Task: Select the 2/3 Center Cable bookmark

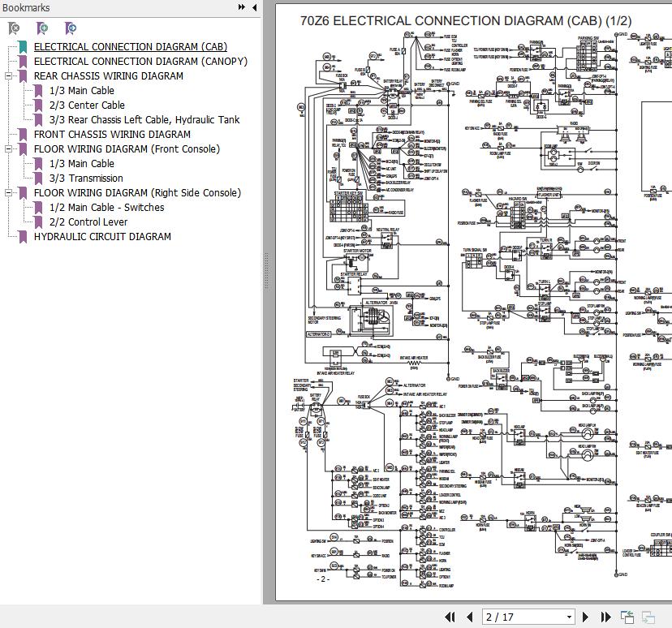Action: (87, 105)
